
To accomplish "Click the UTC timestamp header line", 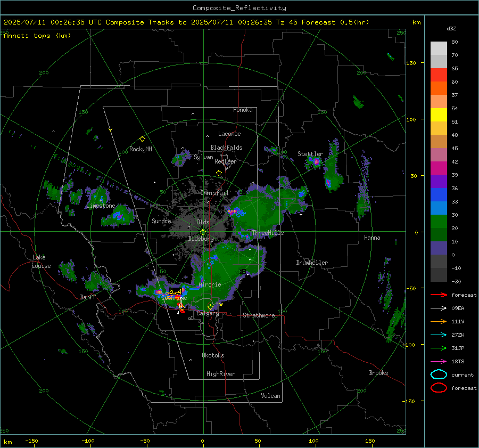I will click(186, 22).
